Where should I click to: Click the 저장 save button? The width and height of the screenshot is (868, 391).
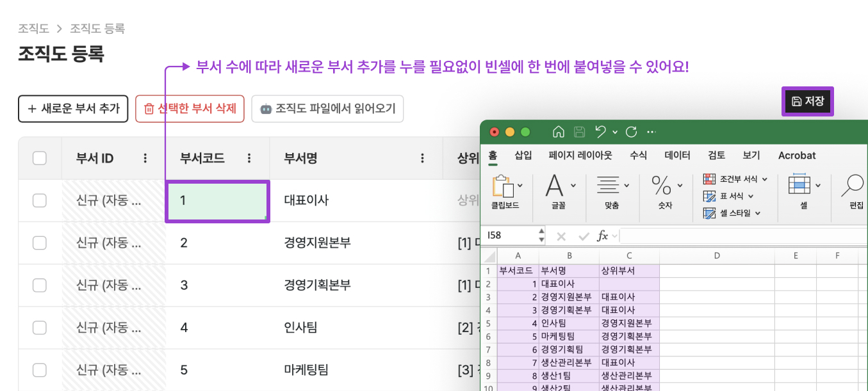click(x=807, y=101)
